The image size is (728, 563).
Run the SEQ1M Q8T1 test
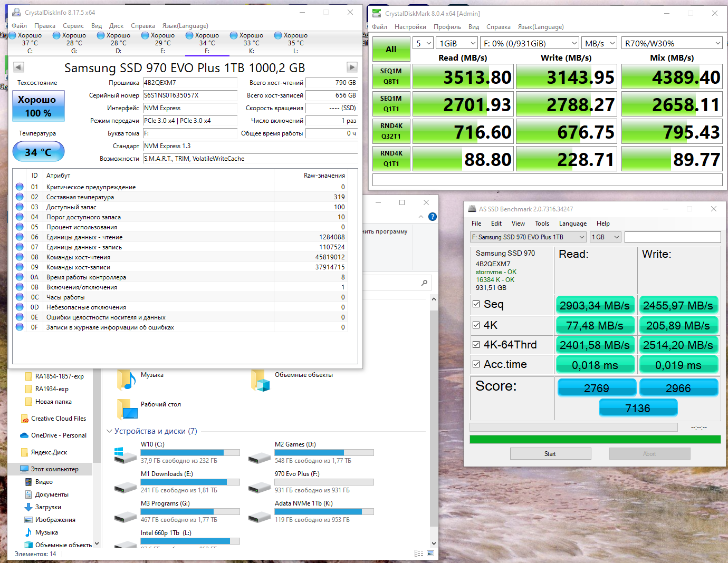(x=391, y=76)
